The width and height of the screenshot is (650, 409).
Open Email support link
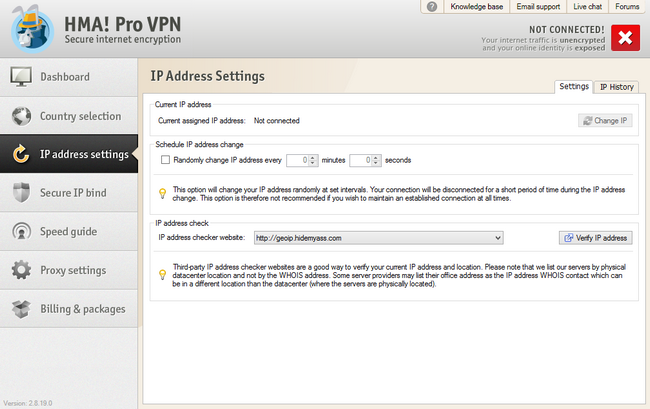click(538, 7)
